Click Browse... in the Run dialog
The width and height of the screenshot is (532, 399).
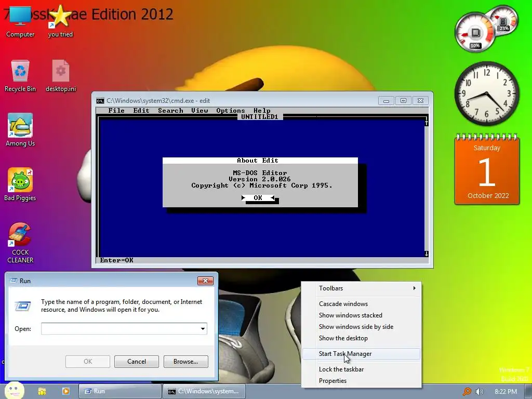[x=185, y=362]
